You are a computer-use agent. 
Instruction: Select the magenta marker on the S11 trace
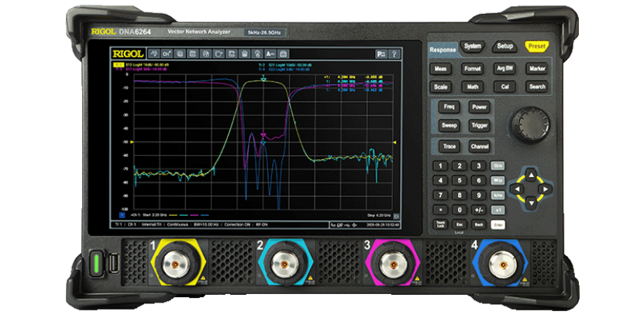click(x=263, y=134)
